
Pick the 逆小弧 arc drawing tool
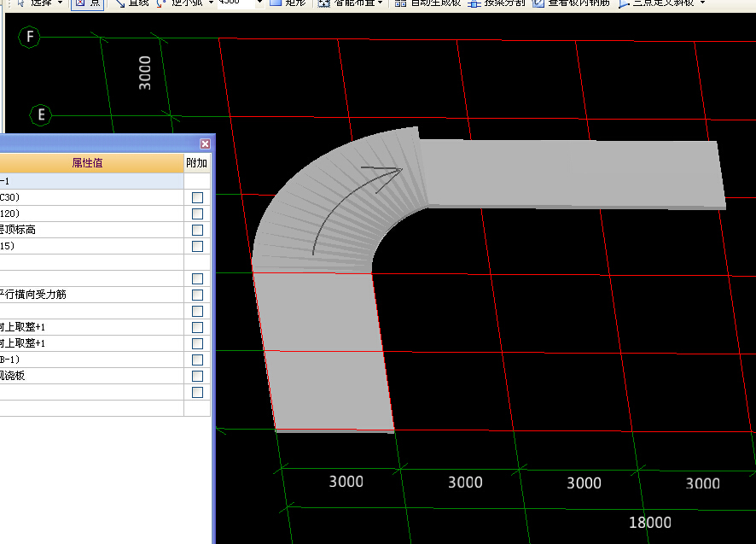tap(181, 3)
